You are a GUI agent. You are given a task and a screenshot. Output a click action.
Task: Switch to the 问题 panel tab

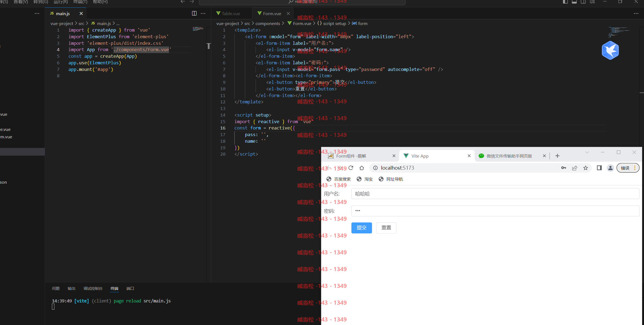click(x=56, y=288)
